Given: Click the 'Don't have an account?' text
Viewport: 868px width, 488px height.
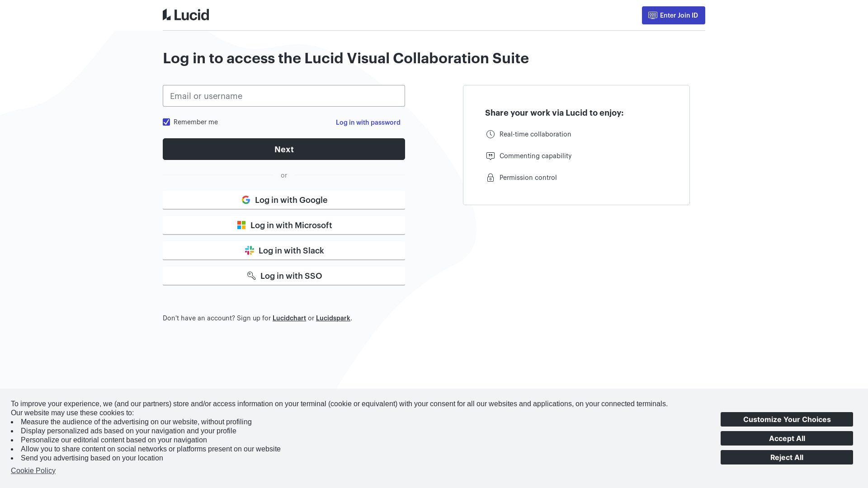Looking at the screenshot, I should point(199,318).
